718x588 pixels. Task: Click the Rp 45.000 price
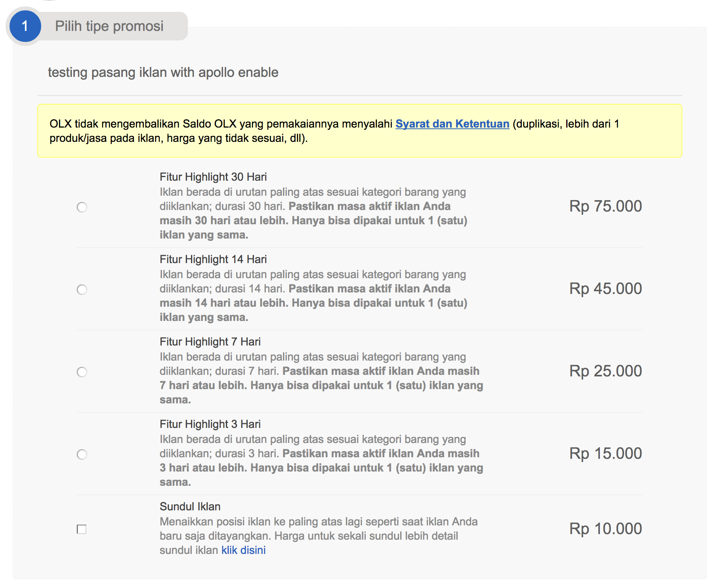(x=605, y=289)
